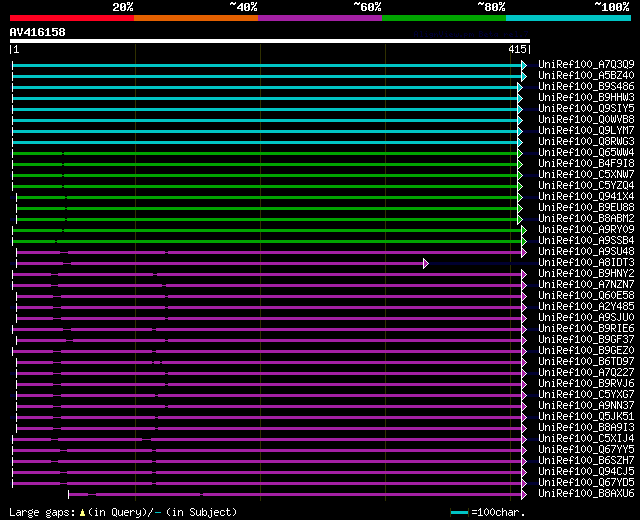Select the text UniRef100_B6SZH7

tap(586, 461)
